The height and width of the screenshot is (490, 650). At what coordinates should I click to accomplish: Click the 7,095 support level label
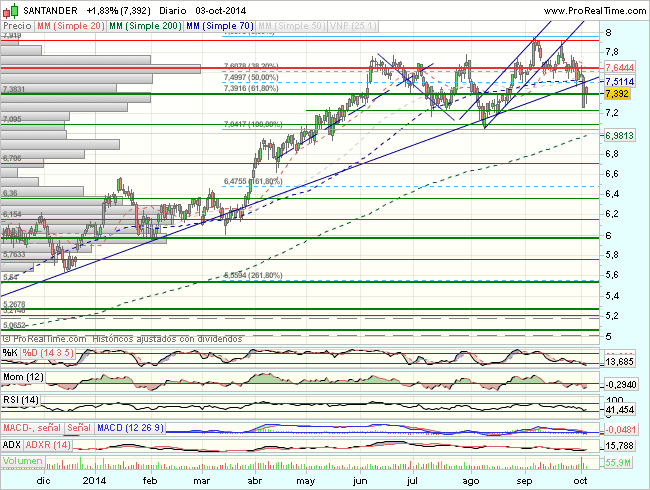tap(12, 119)
